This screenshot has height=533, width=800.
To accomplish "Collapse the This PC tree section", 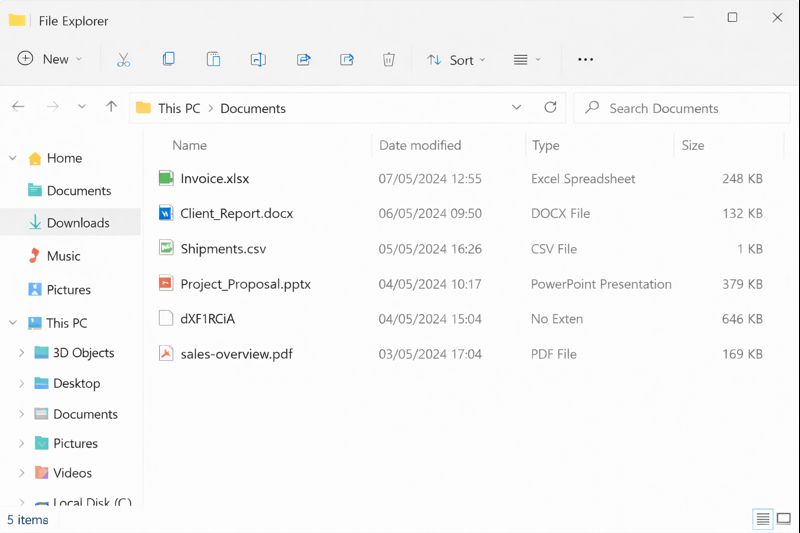I will click(x=13, y=323).
